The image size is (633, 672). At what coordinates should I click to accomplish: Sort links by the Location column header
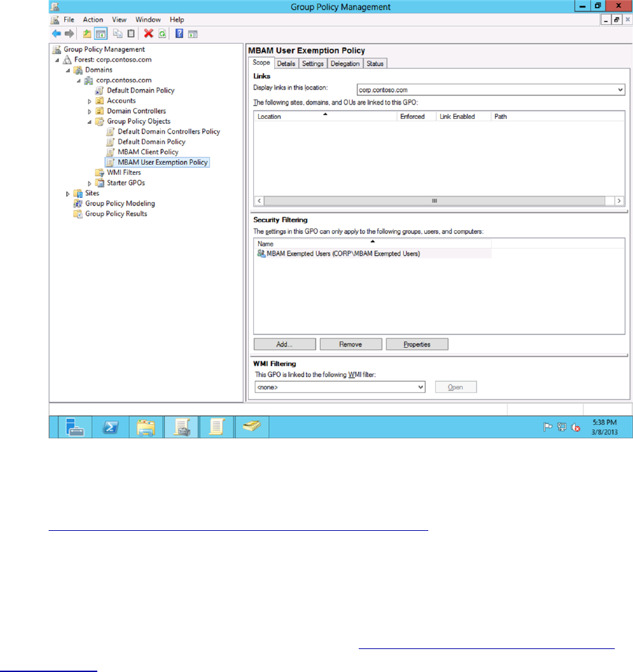point(326,116)
